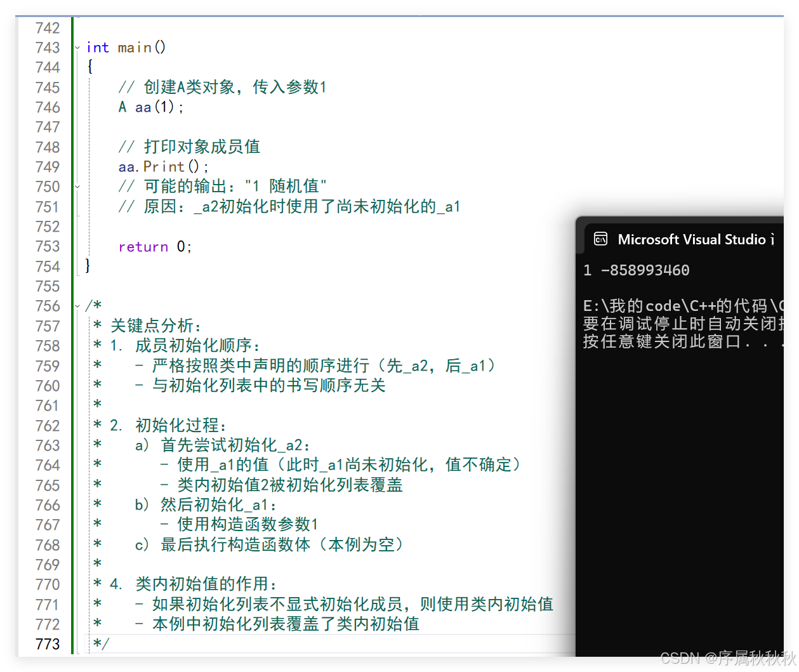Collapse the block comment fold at line 756
799x672 pixels.
pyautogui.click(x=77, y=306)
